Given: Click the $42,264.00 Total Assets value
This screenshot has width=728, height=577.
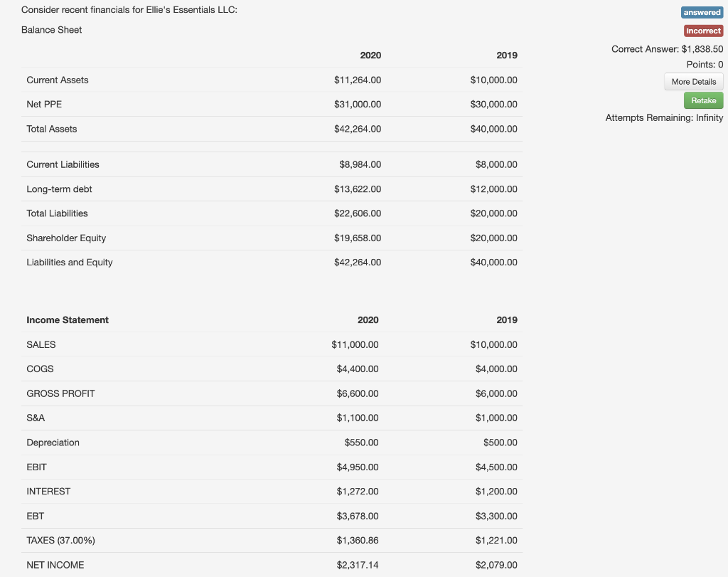Looking at the screenshot, I should pyautogui.click(x=358, y=129).
